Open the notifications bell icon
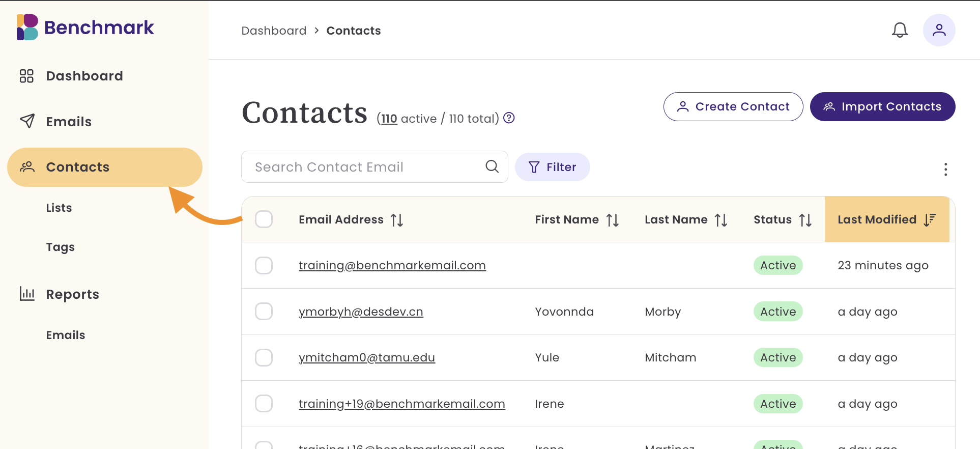Image resolution: width=980 pixels, height=449 pixels. pyautogui.click(x=900, y=30)
